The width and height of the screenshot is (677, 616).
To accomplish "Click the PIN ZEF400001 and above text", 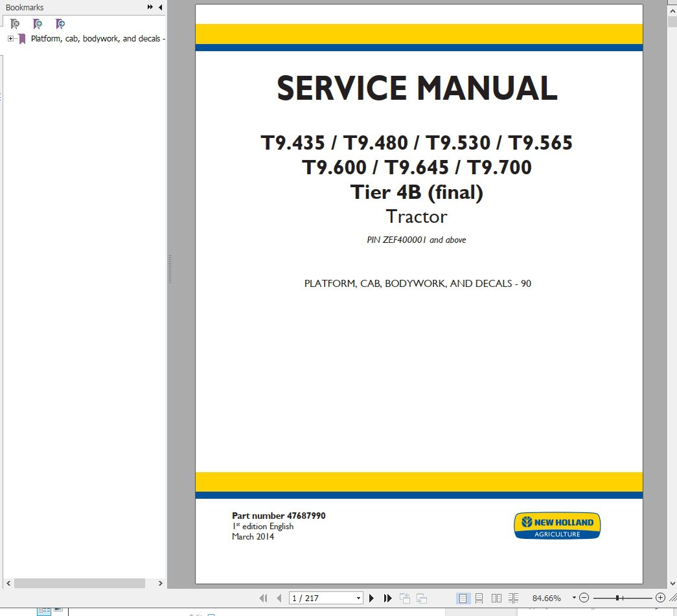I will click(416, 240).
